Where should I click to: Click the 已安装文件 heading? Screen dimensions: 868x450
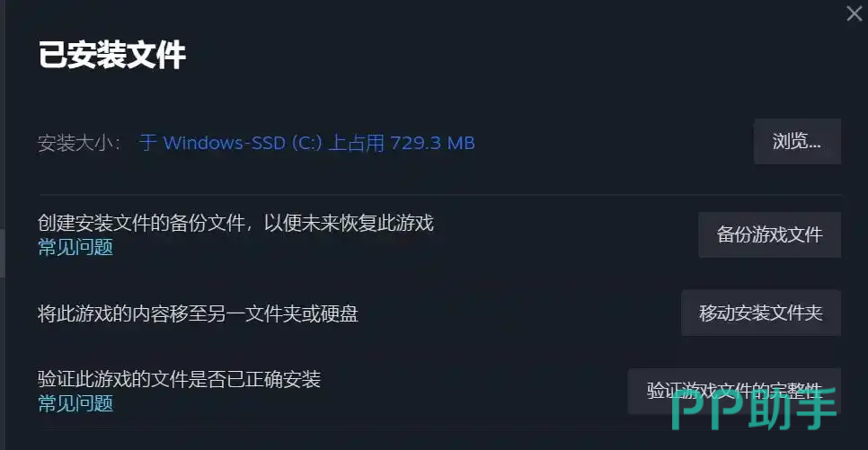(111, 55)
